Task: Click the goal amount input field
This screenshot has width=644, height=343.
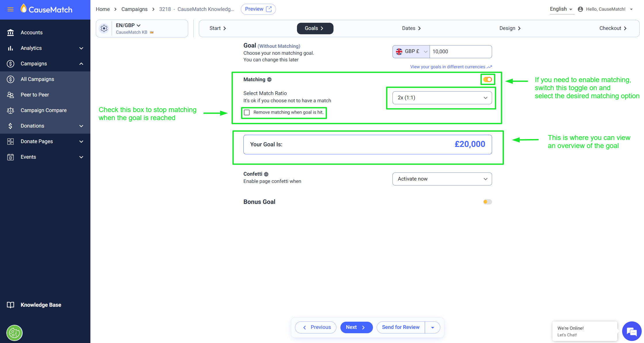Action: [x=460, y=52]
